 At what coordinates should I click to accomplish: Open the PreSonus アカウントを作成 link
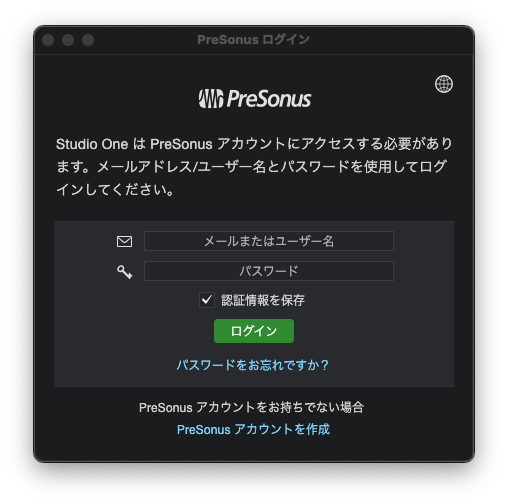tap(253, 429)
